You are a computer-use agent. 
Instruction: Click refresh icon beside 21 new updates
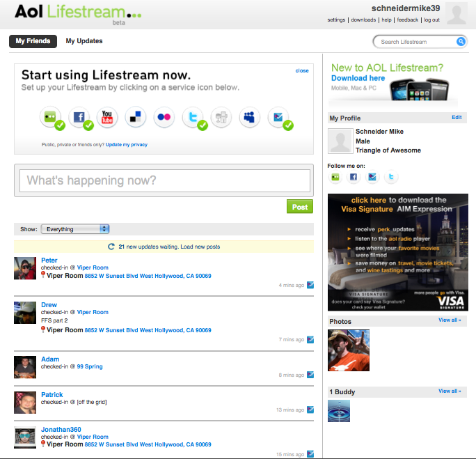(x=111, y=247)
